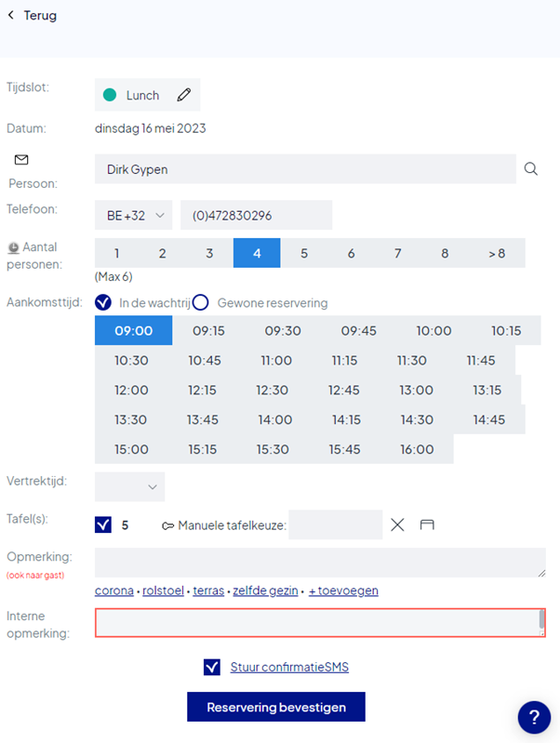Search person with magnifier icon
The width and height of the screenshot is (560, 743).
point(530,168)
